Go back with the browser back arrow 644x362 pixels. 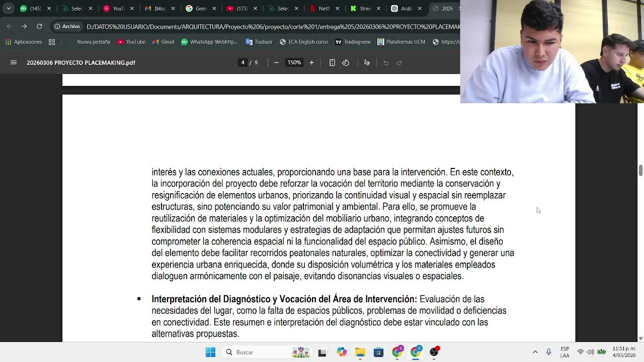tap(9, 26)
